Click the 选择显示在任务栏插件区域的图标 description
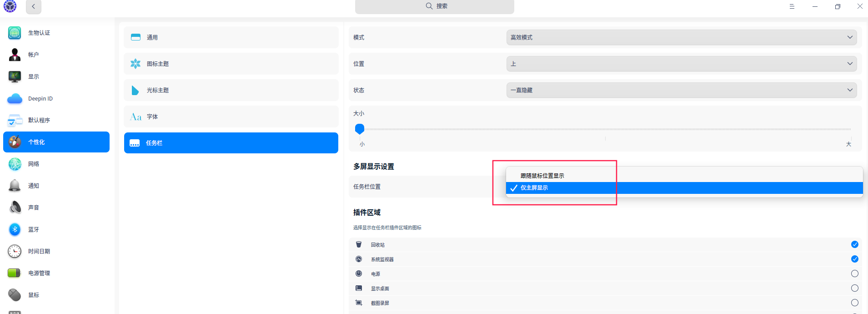This screenshot has width=868, height=314. click(x=387, y=228)
